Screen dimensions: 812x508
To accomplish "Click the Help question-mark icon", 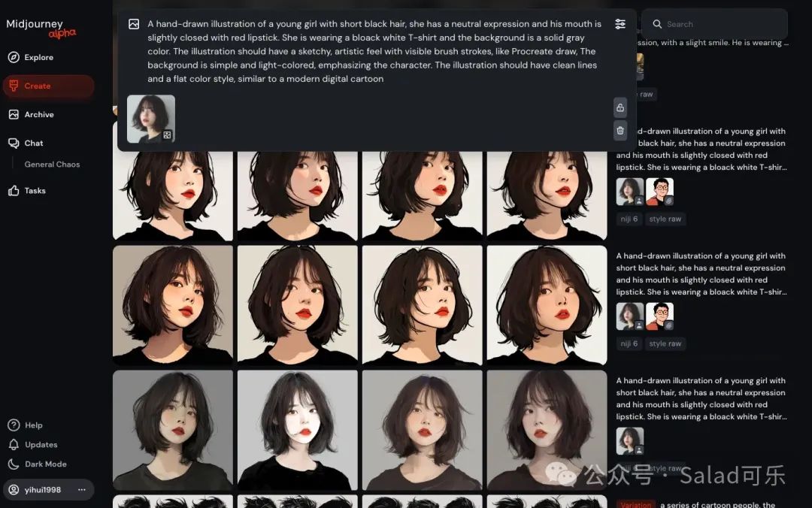I will click(x=14, y=425).
